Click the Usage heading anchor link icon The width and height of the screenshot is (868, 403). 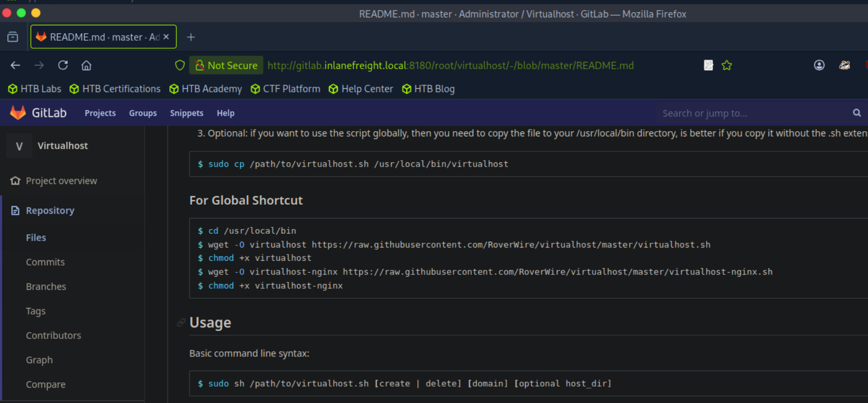181,323
